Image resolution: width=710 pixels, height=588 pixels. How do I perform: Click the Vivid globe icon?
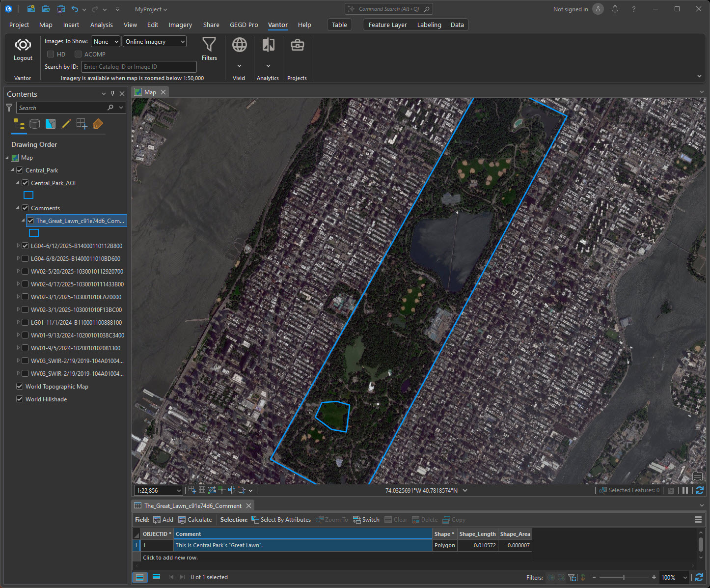tap(239, 45)
